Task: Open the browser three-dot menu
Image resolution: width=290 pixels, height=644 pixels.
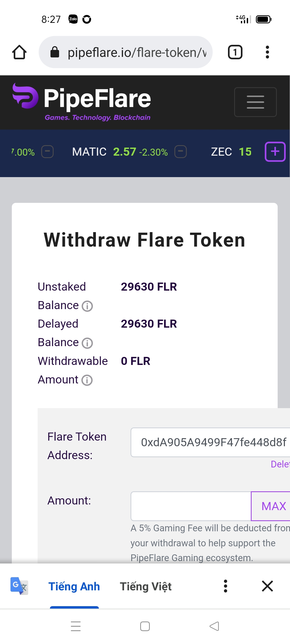Action: [267, 52]
